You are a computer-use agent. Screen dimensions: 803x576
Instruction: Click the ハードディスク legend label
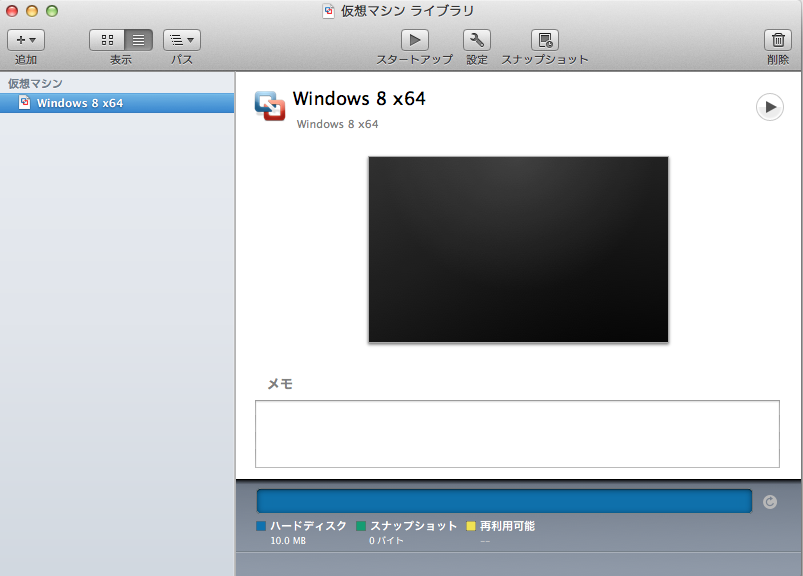(x=308, y=526)
